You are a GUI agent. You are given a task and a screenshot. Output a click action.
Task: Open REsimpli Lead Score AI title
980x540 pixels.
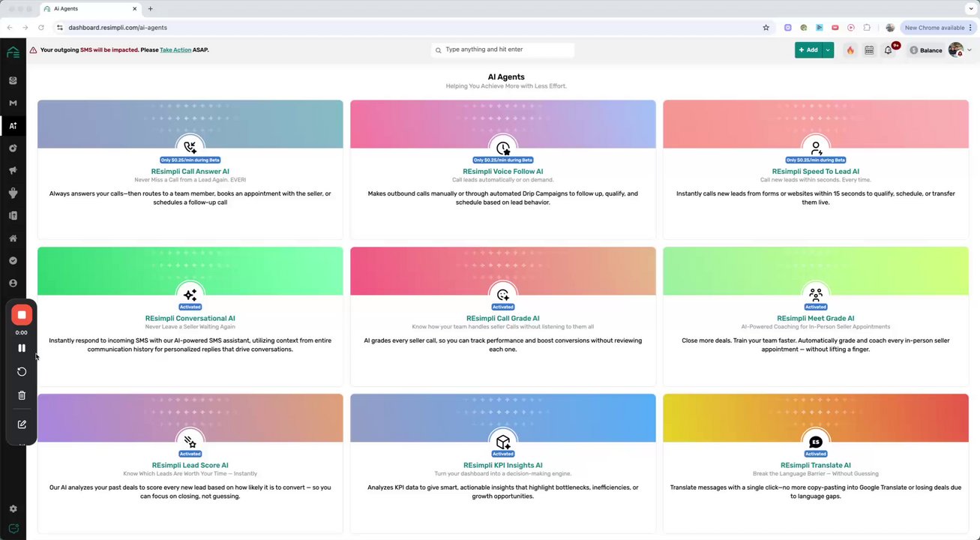(x=190, y=466)
